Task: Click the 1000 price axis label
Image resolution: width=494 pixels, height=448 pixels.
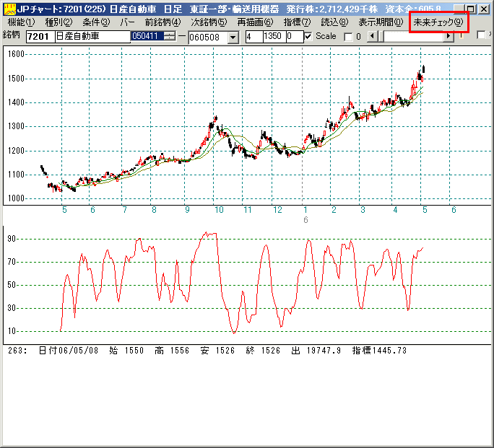Action: point(16,198)
